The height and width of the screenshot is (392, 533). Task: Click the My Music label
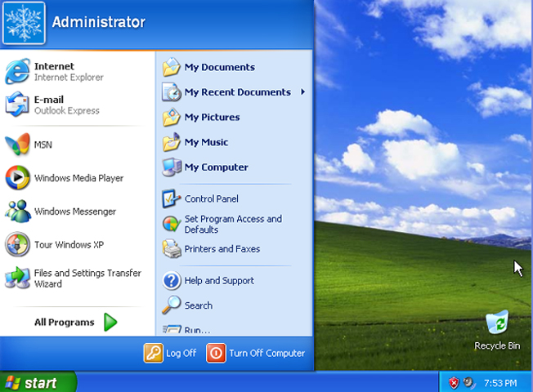pos(206,142)
